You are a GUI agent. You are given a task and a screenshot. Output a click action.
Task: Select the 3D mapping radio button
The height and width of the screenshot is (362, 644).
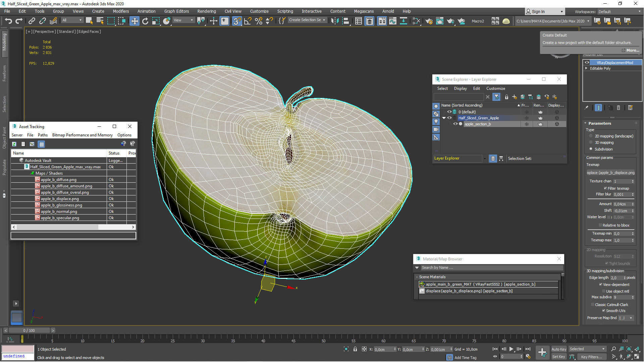coord(591,142)
